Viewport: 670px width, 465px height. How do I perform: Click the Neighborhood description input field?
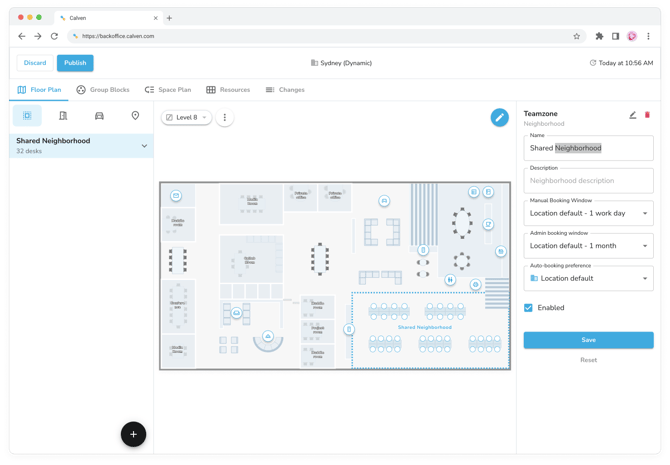[588, 181]
